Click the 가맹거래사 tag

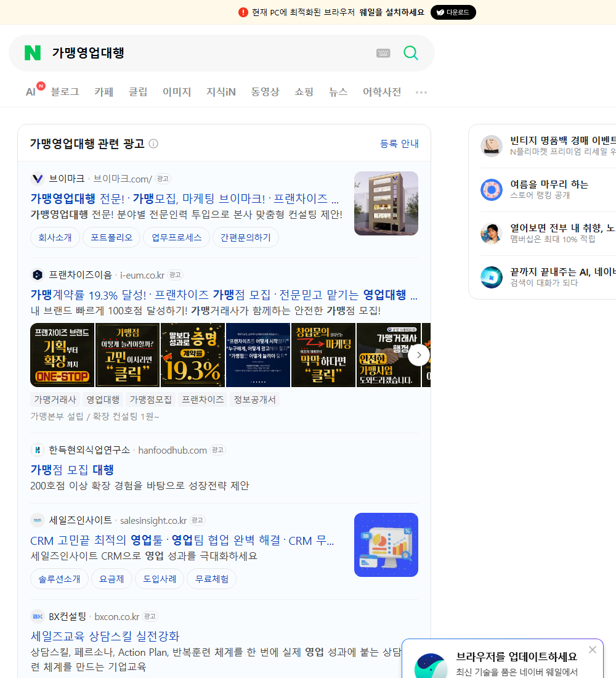[55, 399]
